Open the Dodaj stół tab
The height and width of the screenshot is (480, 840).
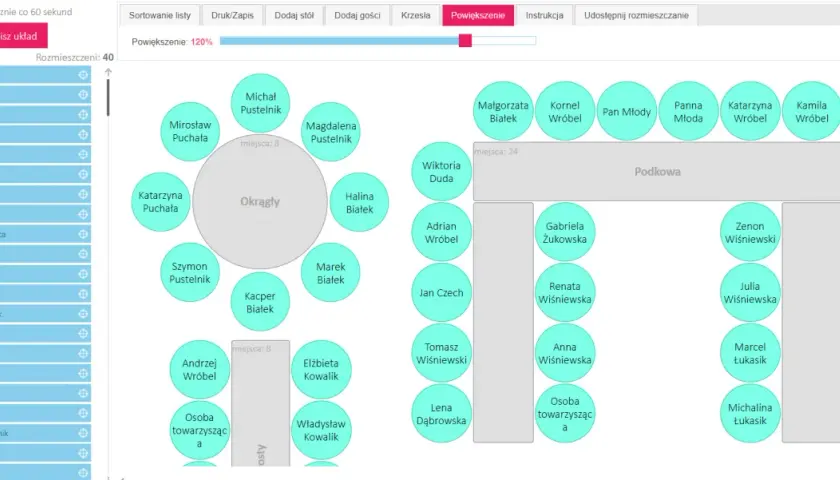[x=294, y=16]
